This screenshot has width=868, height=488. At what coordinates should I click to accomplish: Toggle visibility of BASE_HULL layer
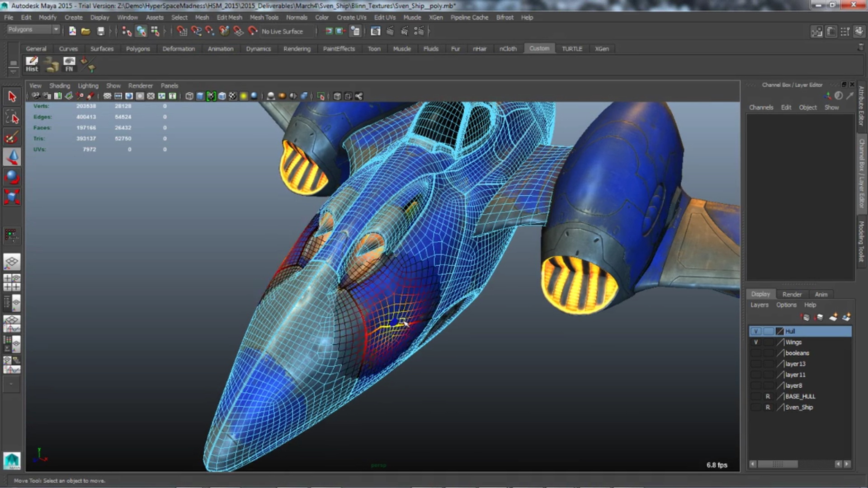point(755,396)
